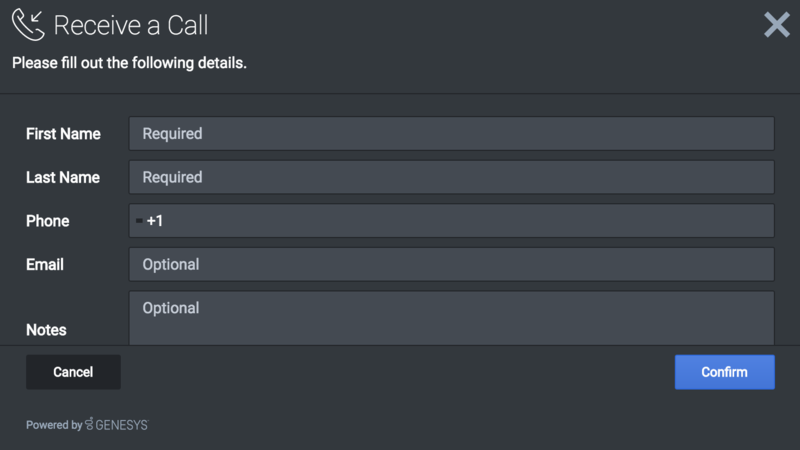Viewport: 800px width, 450px height.
Task: Click the Last Name label
Action: 63,178
